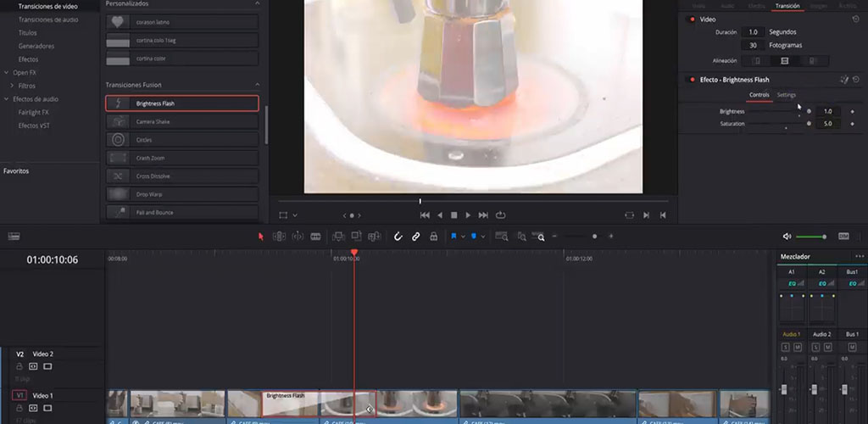Click the Loop playback icon
Screen dimensions: 868x424
pos(501,215)
